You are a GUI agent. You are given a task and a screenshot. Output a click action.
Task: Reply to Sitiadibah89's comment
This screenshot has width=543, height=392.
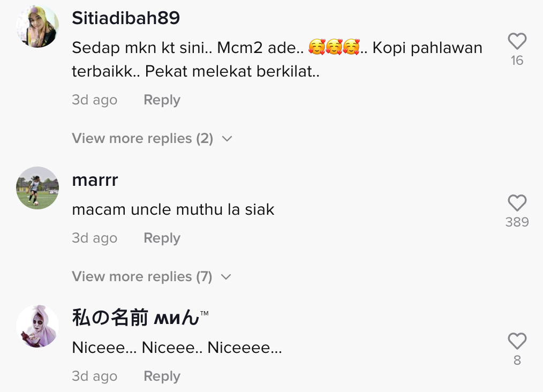(162, 100)
